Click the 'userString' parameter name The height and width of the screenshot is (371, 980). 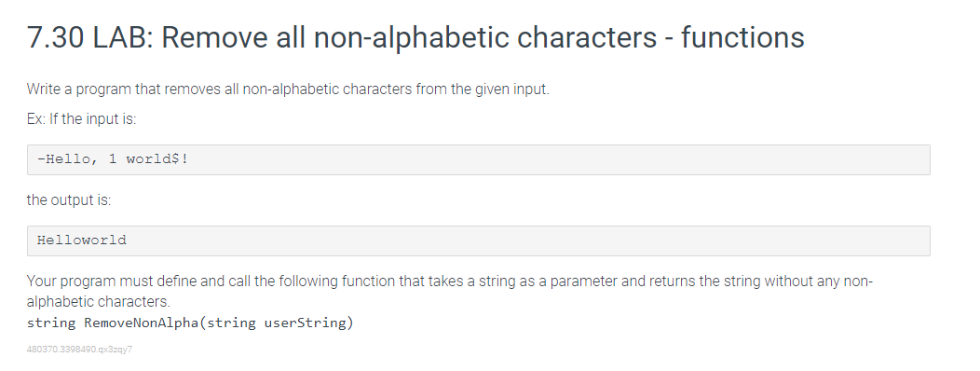[x=306, y=323]
